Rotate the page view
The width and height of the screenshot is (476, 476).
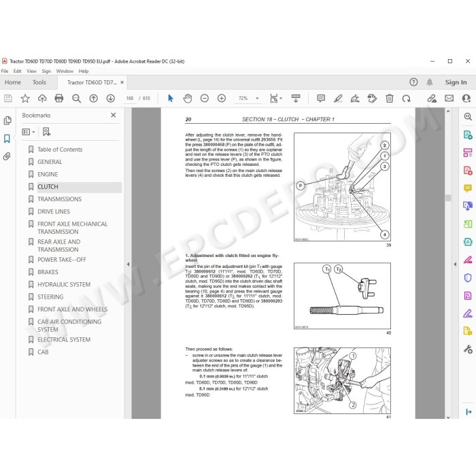coord(407,98)
